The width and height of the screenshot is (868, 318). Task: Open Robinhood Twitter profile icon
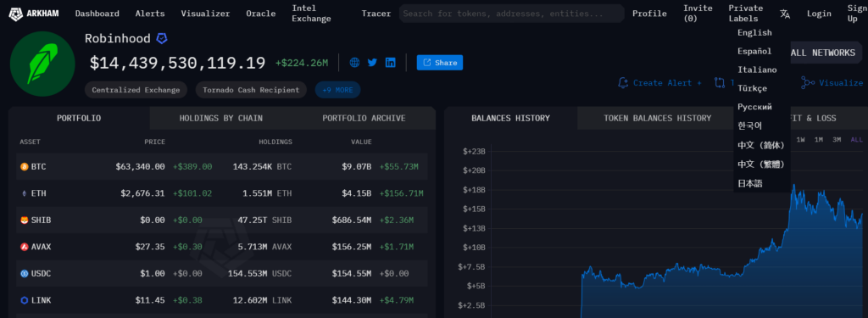373,63
